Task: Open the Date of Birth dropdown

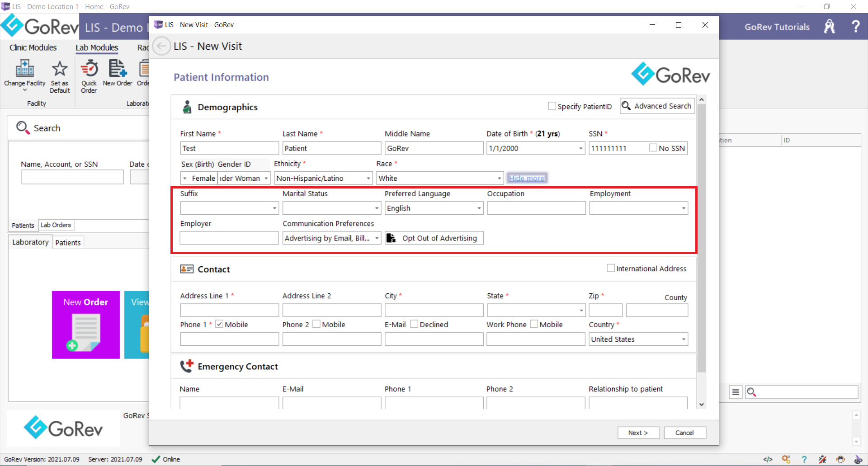Action: click(581, 148)
